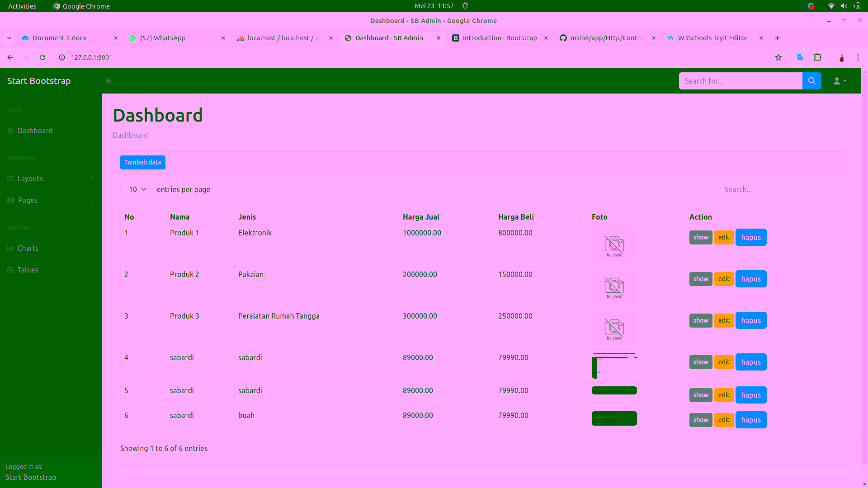
Task: Open the entries per page dropdown
Action: tap(137, 189)
